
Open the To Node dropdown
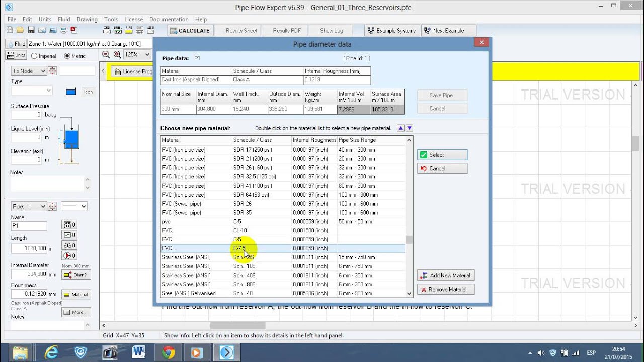[x=29, y=71]
